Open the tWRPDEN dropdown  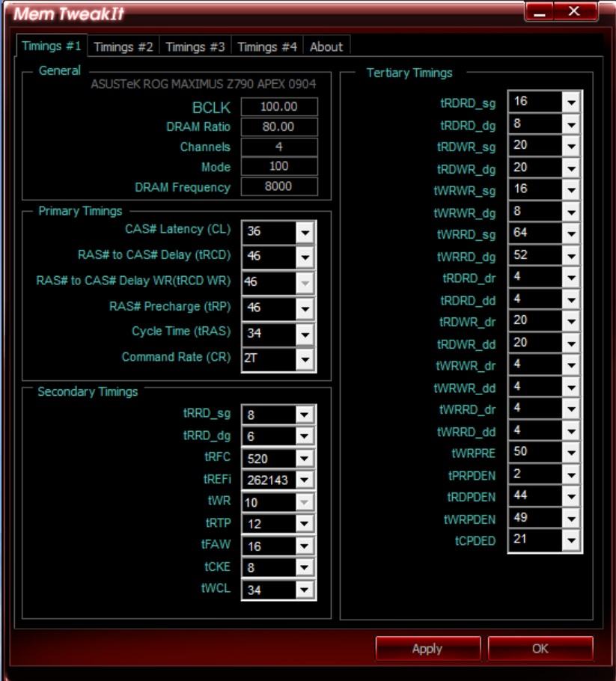coord(571,519)
